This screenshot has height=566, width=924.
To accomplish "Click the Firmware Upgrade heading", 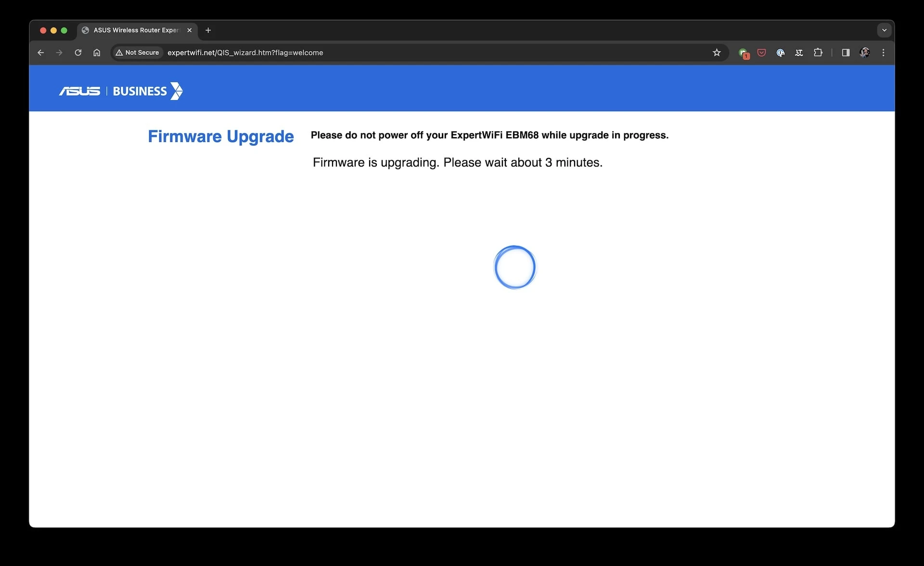I will coord(221,137).
